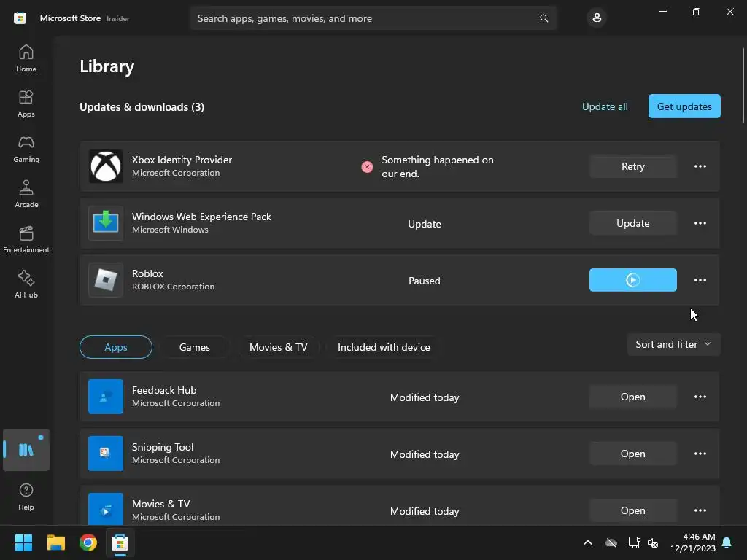747x560 pixels.
Task: Expand the Sort and filter dropdown
Action: (x=673, y=344)
